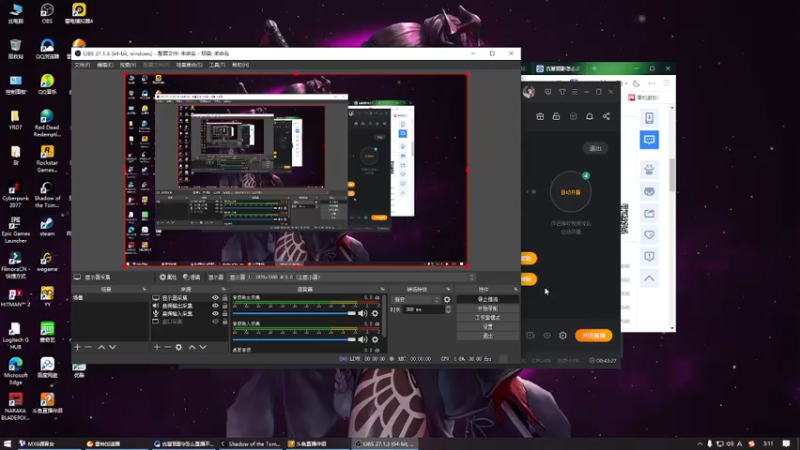
Task: Click the Stop Streaming button in OBS controls
Action: [x=488, y=299]
